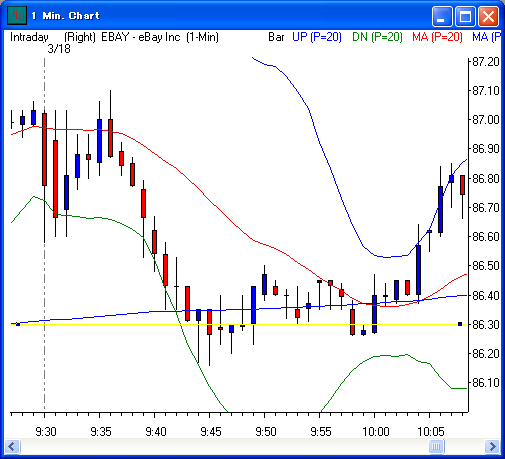Screen dimensions: 505x459
Task: Click the 86.30 price level on the axis
Action: [486, 324]
